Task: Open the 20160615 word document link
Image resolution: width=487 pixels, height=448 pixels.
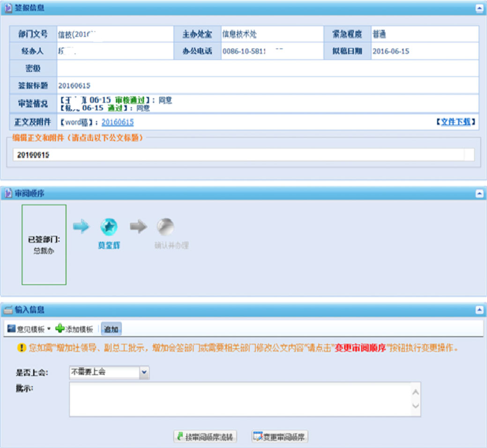Action: 117,121
